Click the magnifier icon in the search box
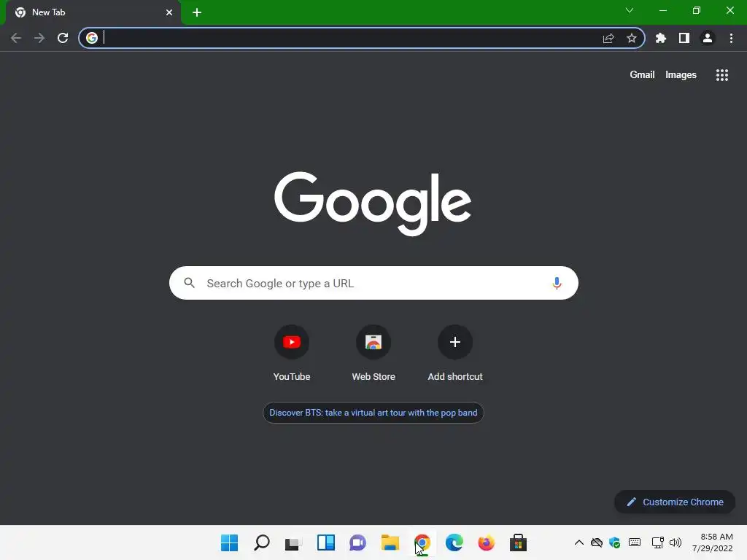 point(190,283)
